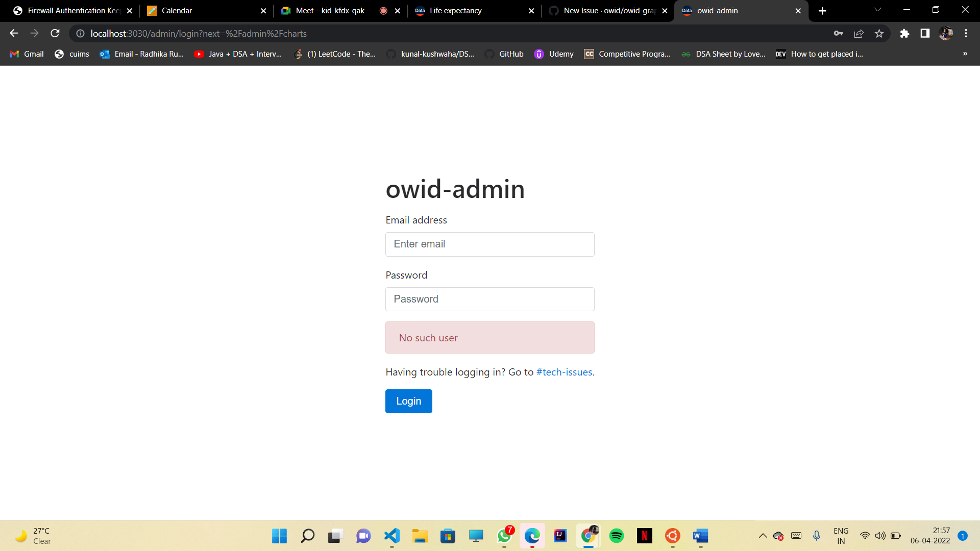This screenshot has width=980, height=551.
Task: Open the tab search dropdown arrow
Action: [x=877, y=10]
